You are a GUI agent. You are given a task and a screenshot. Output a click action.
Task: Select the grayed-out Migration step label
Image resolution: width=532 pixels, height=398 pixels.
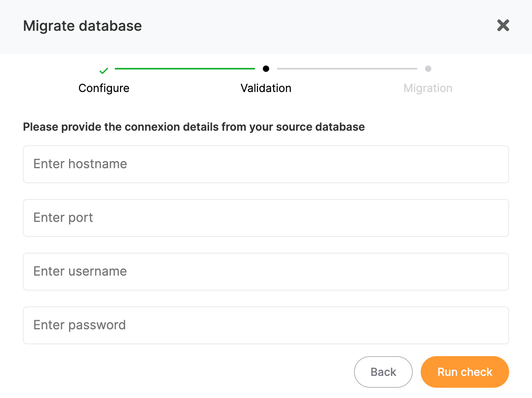click(x=428, y=88)
